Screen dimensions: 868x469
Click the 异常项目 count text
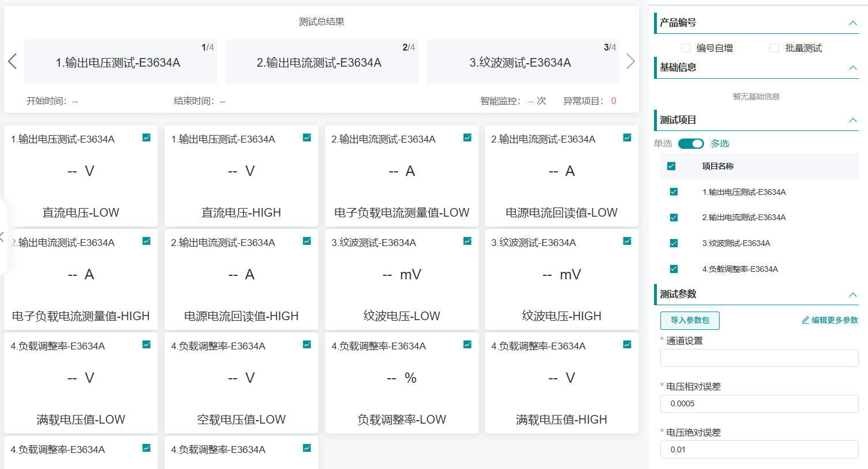tap(590, 101)
